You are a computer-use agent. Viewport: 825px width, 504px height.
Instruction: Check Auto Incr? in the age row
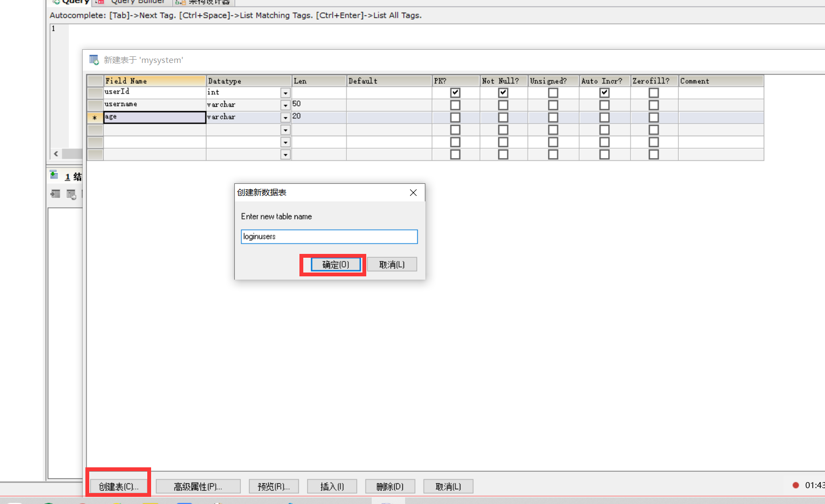pos(604,118)
